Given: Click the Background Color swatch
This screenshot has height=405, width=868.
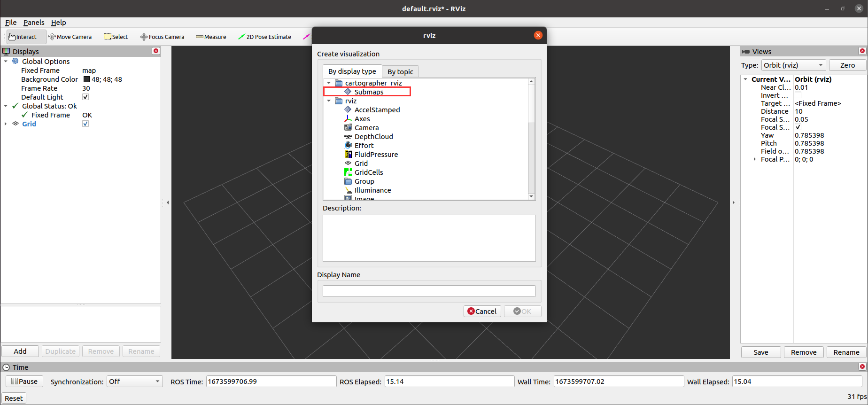Looking at the screenshot, I should point(86,79).
